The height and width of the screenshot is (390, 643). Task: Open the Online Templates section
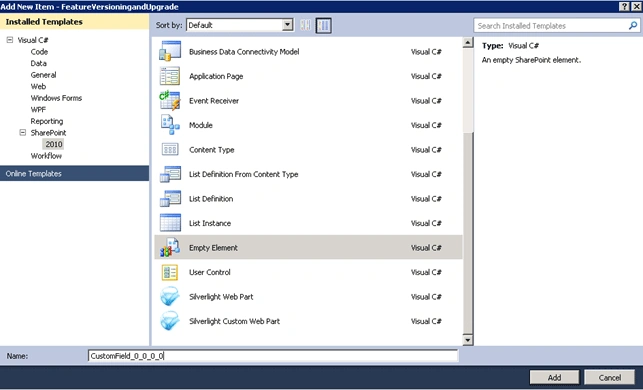pyautogui.click(x=74, y=173)
